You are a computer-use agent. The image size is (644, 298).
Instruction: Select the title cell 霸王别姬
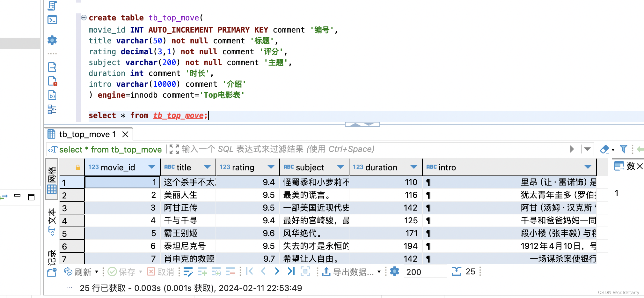point(188,233)
